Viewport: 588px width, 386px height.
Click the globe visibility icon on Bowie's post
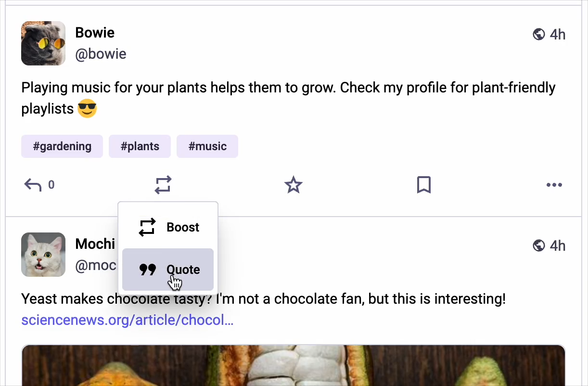point(539,34)
